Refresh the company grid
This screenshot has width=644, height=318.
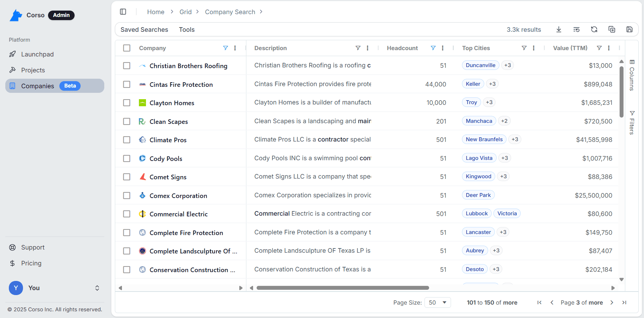(x=594, y=30)
